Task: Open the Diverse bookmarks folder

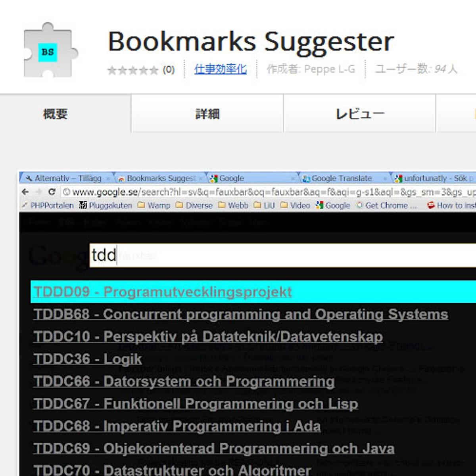Action: point(194,205)
